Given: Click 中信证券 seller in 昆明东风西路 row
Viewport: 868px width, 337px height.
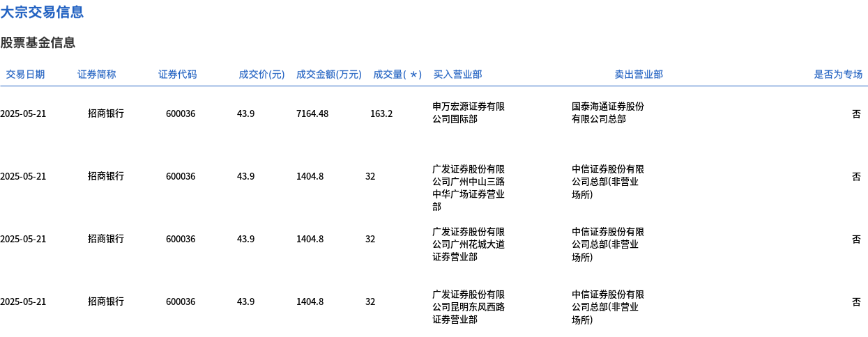Looking at the screenshot, I should [x=608, y=307].
